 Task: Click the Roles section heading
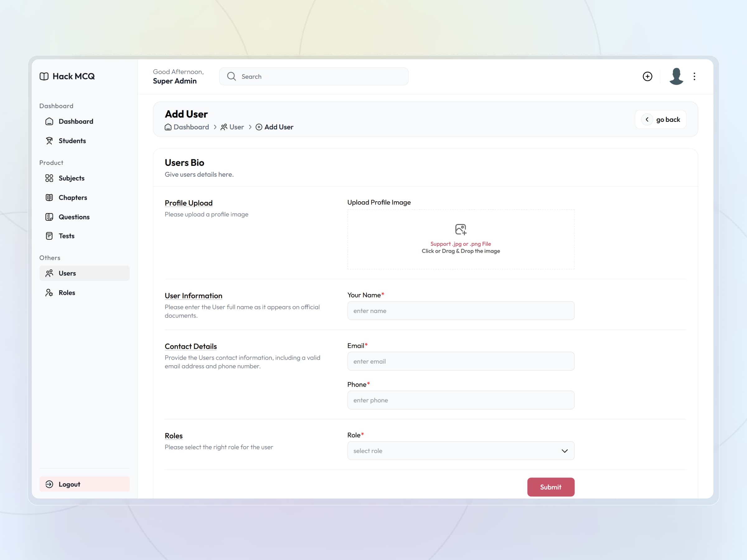[x=174, y=436]
